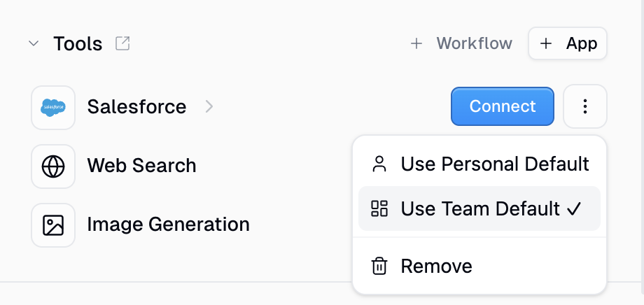The image size is (644, 305).
Task: Click the checkmark beside Use Team Default
Action: coord(574,209)
